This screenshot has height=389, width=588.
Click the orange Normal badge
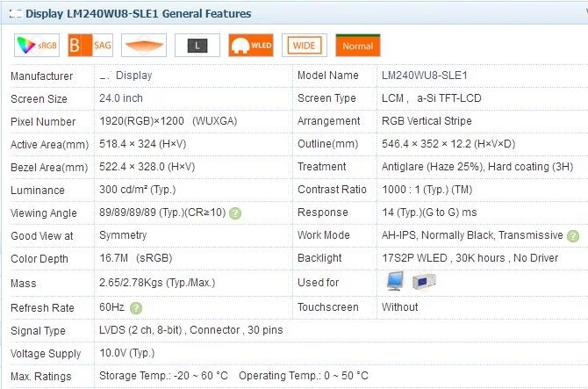(358, 46)
